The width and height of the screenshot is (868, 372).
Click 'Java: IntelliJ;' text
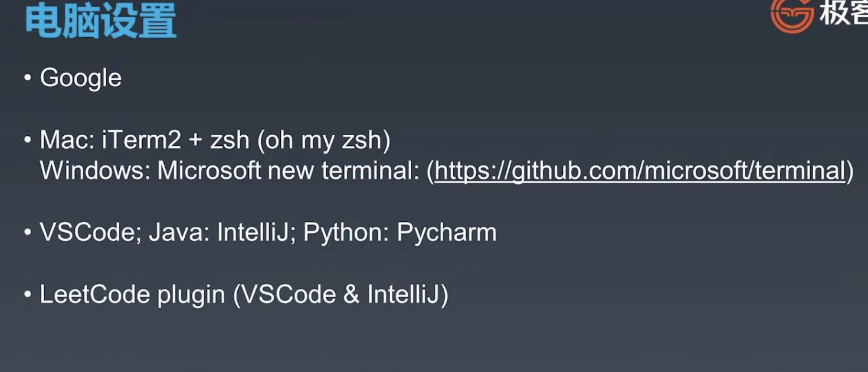tap(222, 233)
